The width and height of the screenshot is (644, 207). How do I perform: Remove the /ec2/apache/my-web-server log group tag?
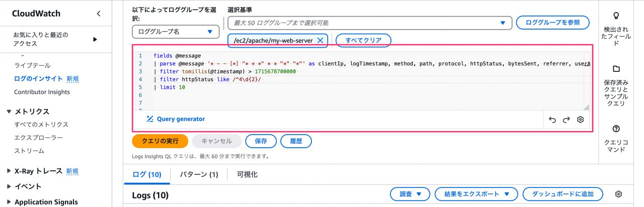coord(320,40)
